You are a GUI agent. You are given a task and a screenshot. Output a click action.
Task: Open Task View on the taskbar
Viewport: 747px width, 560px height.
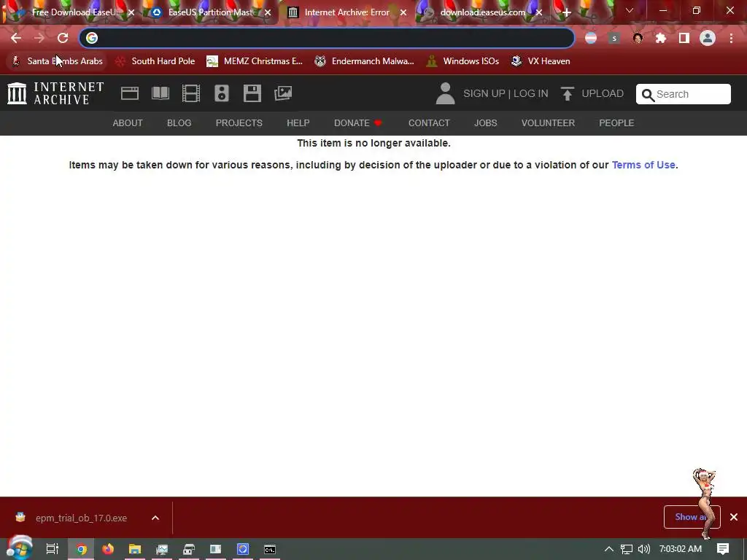point(52,549)
